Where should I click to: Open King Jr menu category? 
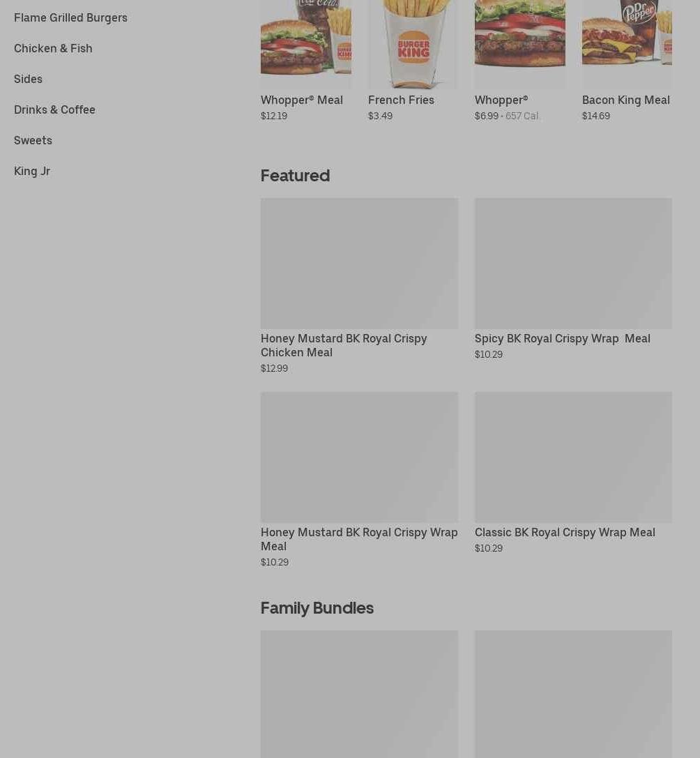32,171
